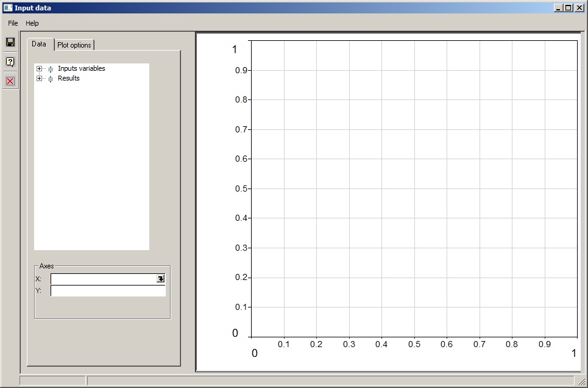
Task: Click inside the Y axis field
Action: pyautogui.click(x=108, y=291)
